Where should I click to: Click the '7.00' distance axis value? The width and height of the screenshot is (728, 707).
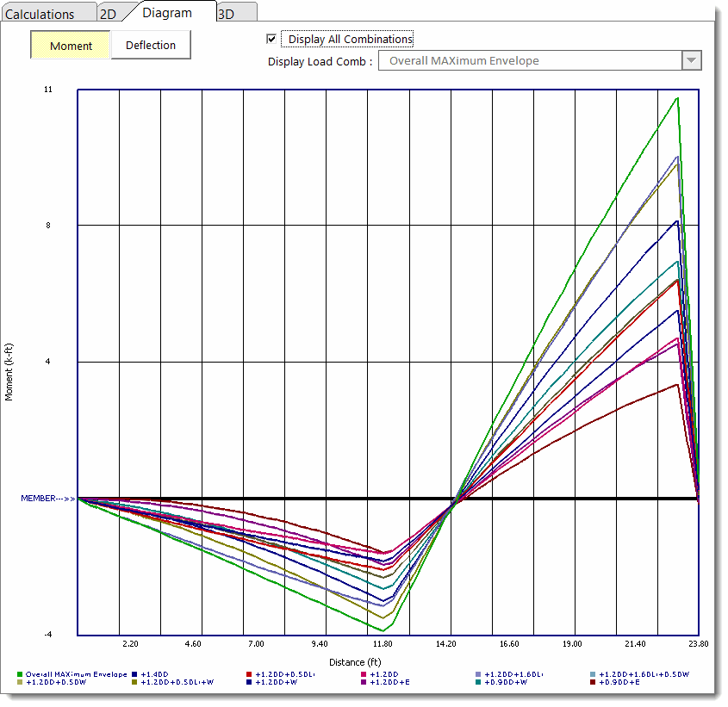tap(256, 644)
